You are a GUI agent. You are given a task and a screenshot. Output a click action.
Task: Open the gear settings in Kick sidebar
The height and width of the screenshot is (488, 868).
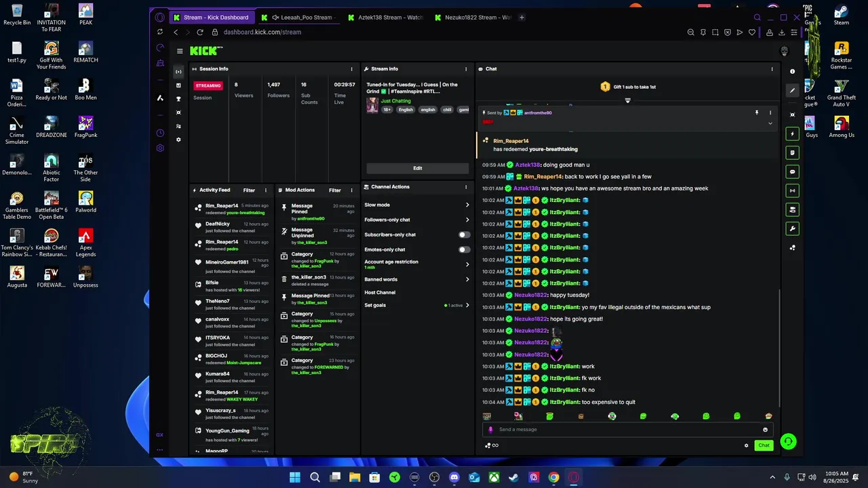click(x=178, y=140)
